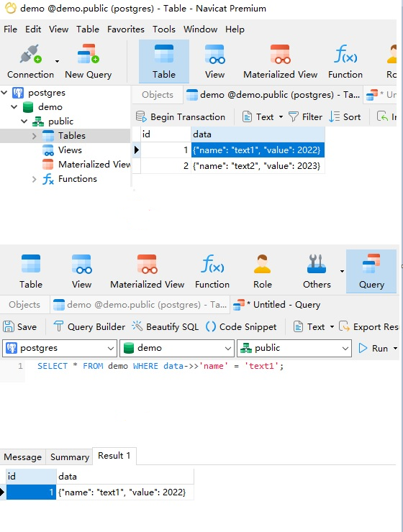Collapse the demo database node

click(x=14, y=107)
